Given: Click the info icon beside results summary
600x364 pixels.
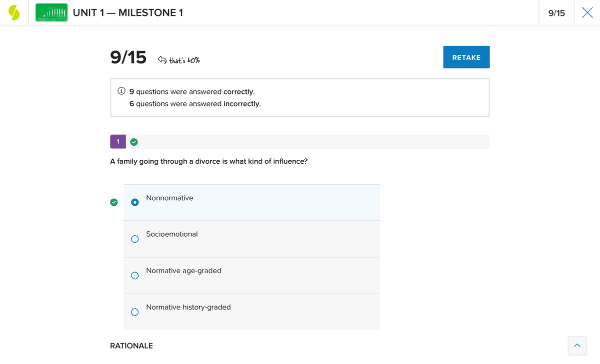Looking at the screenshot, I should 121,91.
